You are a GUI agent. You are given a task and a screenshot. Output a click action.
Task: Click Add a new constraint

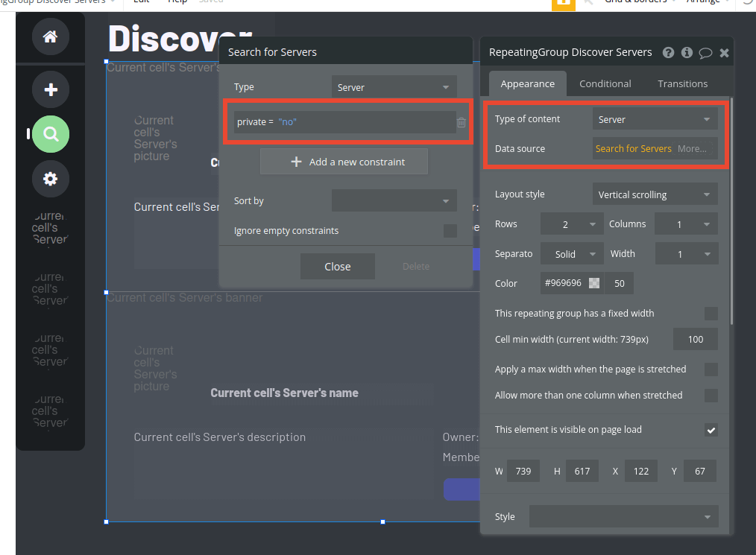tap(344, 161)
